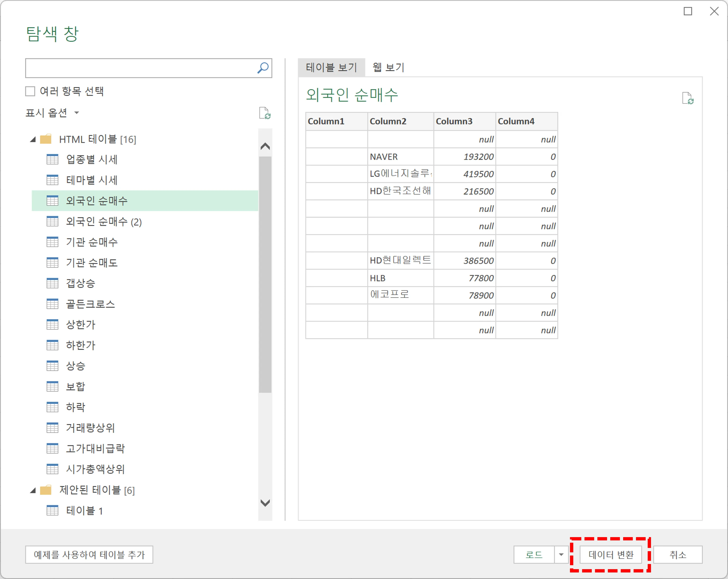
Task: Click the navigator tree scrollbar thumb
Action: (x=265, y=274)
